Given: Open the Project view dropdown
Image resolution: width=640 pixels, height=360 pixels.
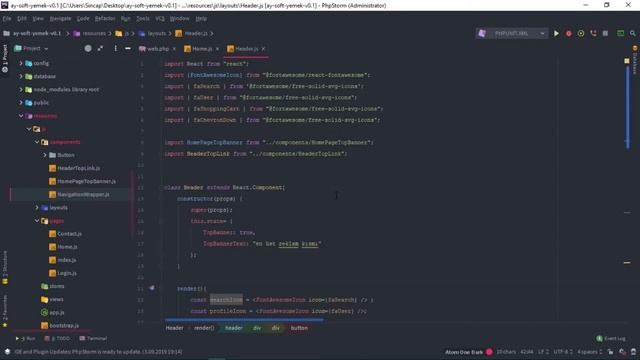Looking at the screenshot, I should (32, 49).
